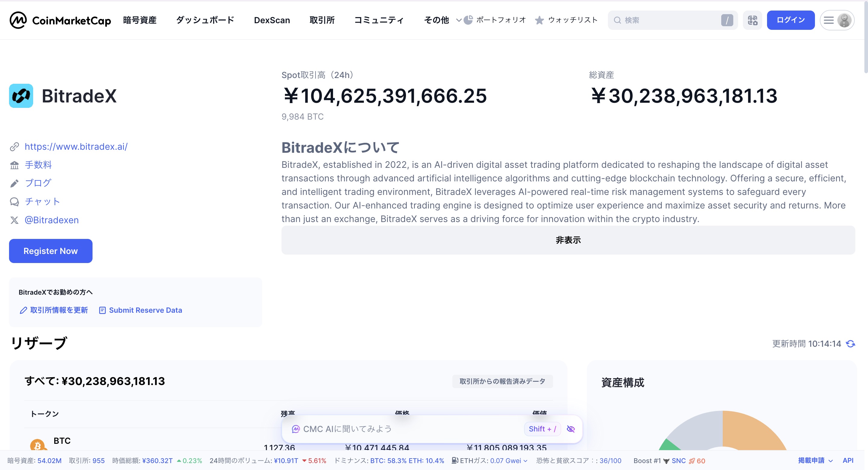Screen dimensions: 868x470
Task: Open the 暗号資産 menu
Action: 140,20
